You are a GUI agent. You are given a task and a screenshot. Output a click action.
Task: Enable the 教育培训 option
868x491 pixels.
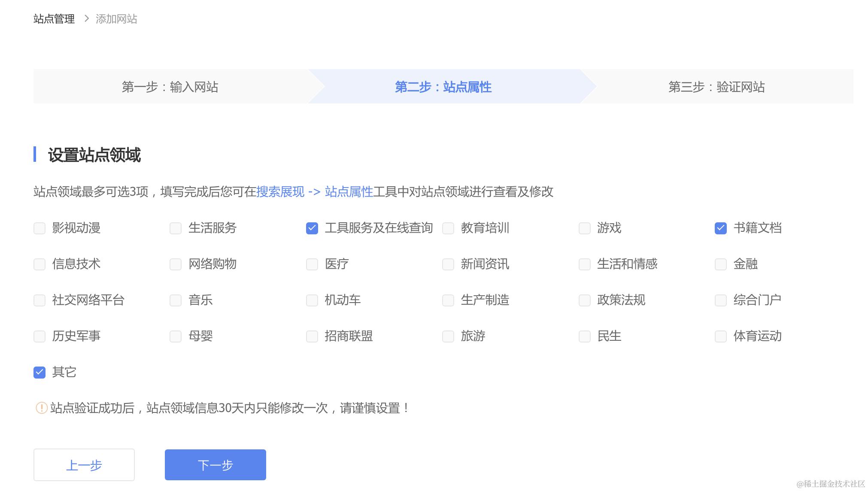(448, 228)
